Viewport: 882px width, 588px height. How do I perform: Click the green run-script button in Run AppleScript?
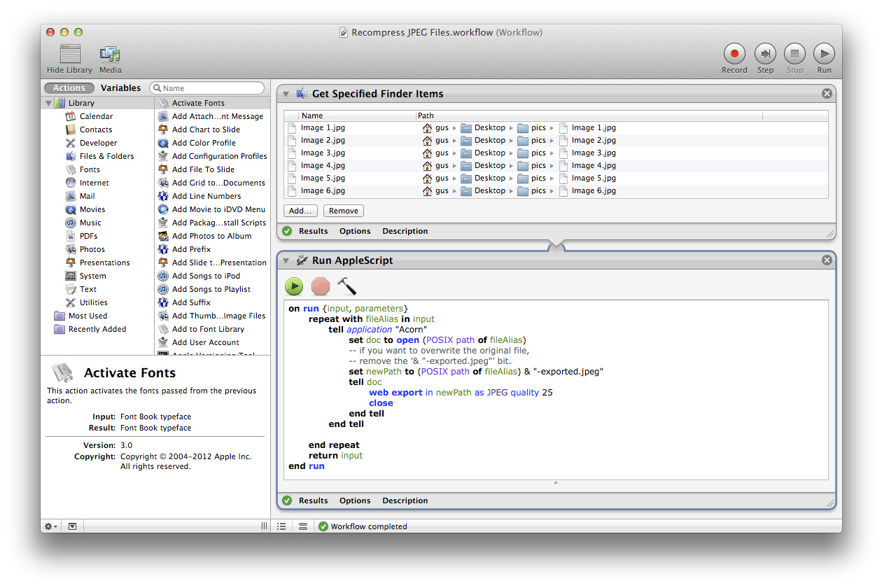294,286
